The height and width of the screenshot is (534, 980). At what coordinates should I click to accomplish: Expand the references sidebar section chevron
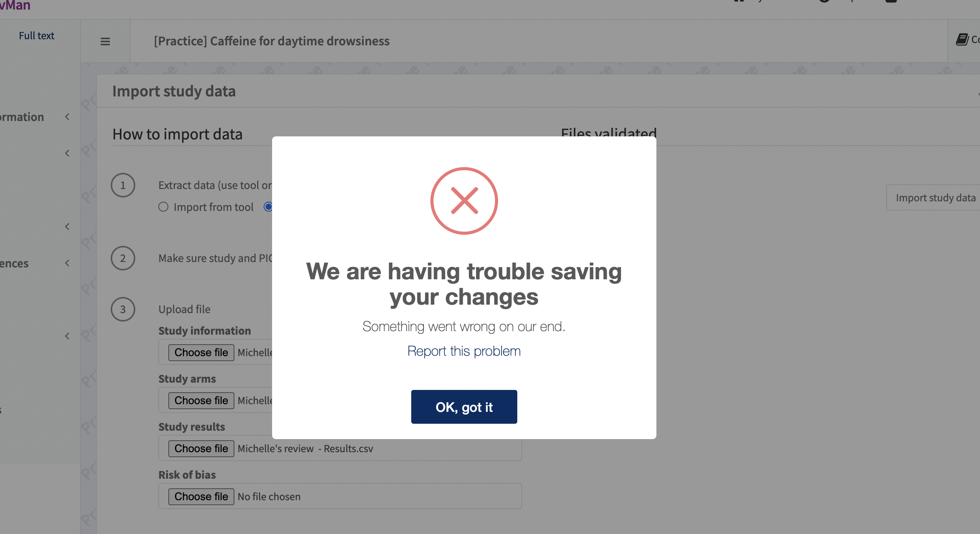tap(67, 263)
